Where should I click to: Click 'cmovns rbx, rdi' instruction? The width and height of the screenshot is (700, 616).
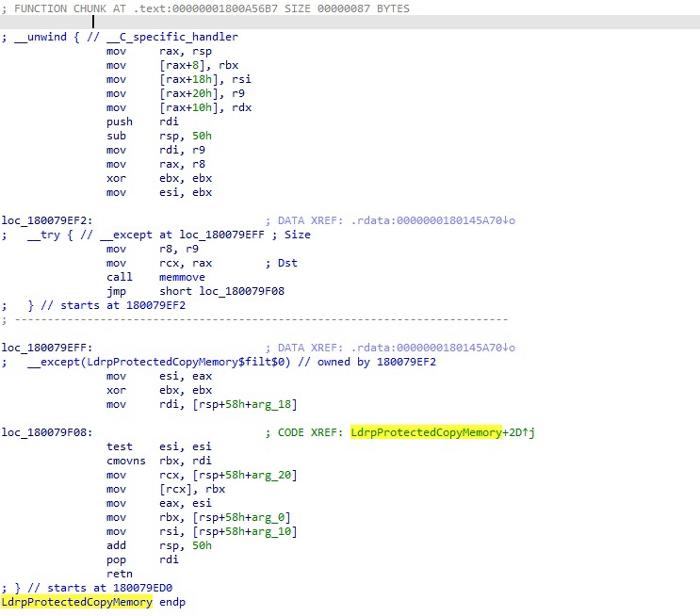pyautogui.click(x=159, y=462)
